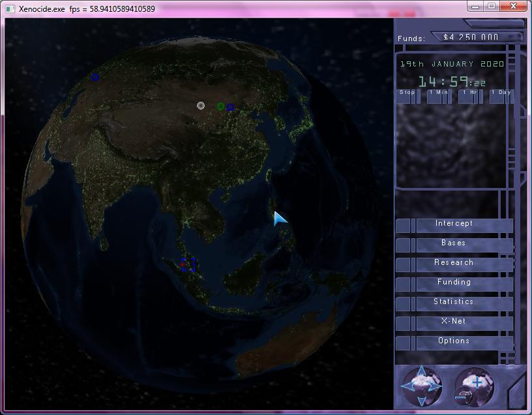532x415 pixels.
Task: Rotate the globe down with the down arrow
Action: pyautogui.click(x=421, y=401)
